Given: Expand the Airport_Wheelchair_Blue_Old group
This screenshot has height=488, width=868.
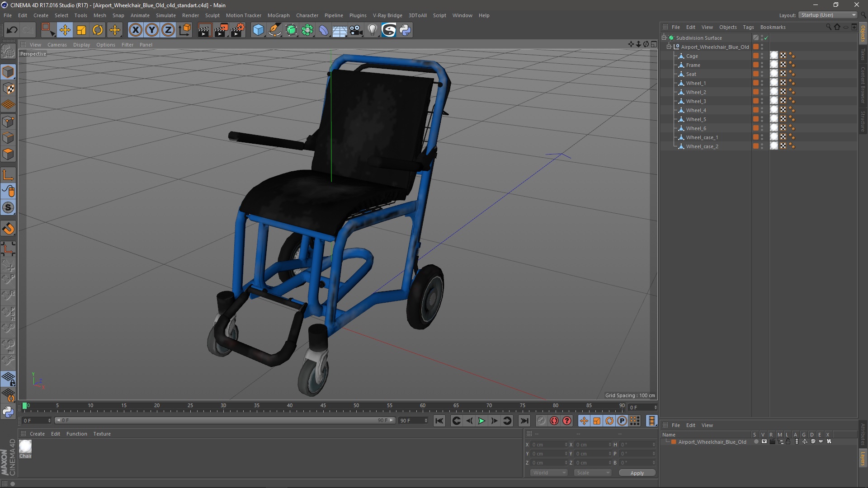Looking at the screenshot, I should pyautogui.click(x=669, y=47).
